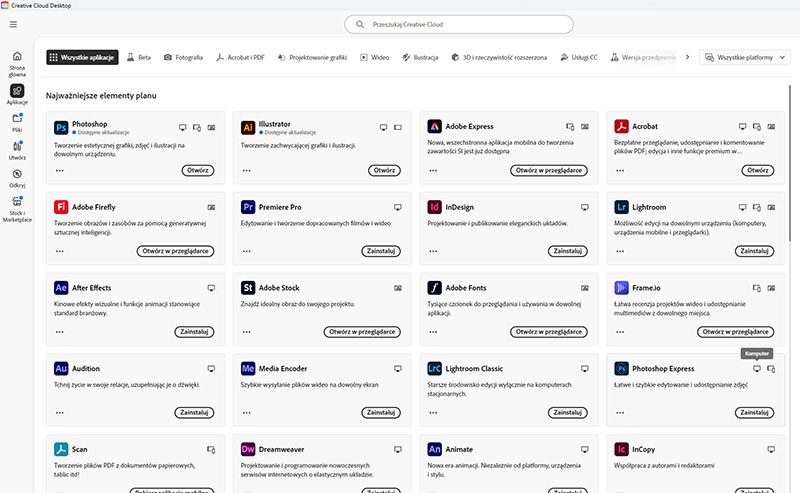The width and height of the screenshot is (800, 493).
Task: Click the After Effects app icon
Action: pyautogui.click(x=61, y=287)
